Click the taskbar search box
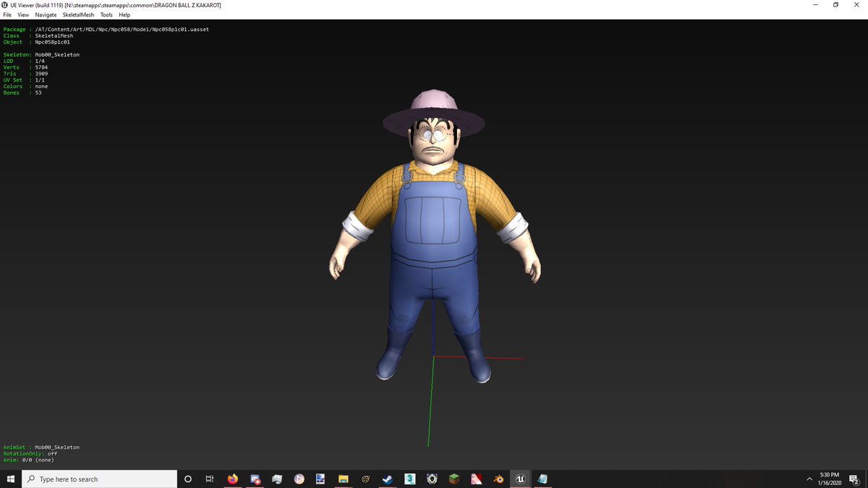The image size is (868, 488). (x=99, y=479)
